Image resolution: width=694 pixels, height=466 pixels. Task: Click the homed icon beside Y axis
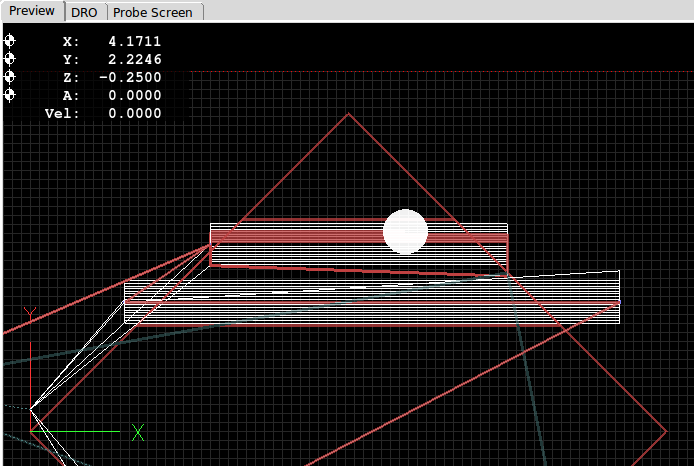(x=10, y=59)
